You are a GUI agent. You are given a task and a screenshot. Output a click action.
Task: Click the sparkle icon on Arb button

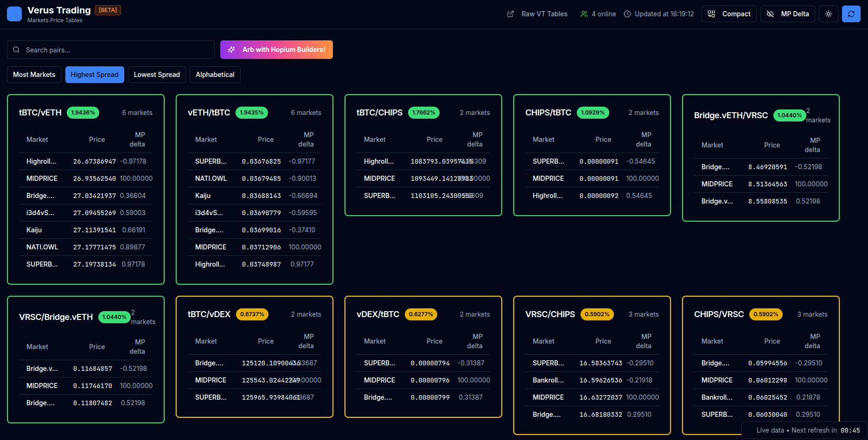231,50
